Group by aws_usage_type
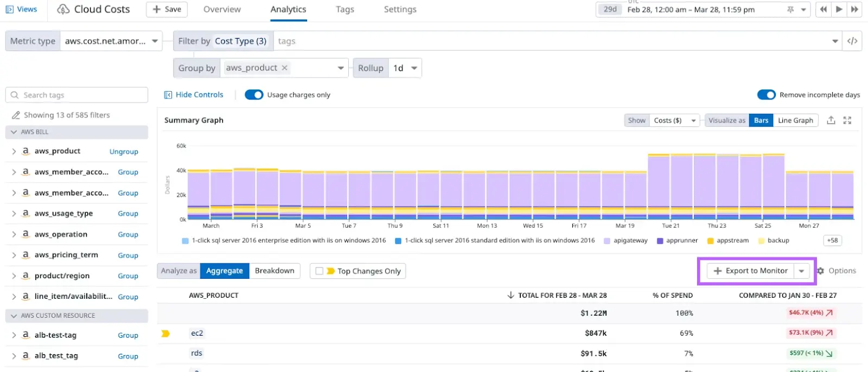The width and height of the screenshot is (868, 372). 128,214
